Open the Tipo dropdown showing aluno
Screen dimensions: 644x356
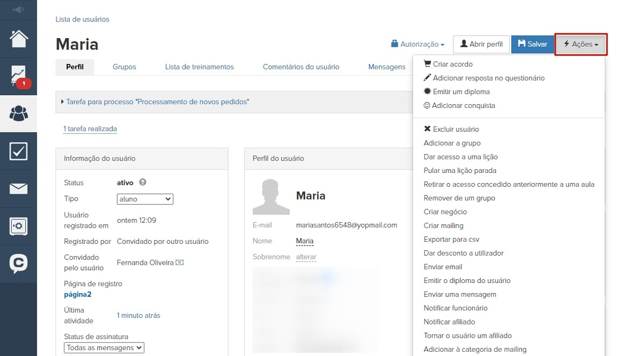click(x=145, y=199)
